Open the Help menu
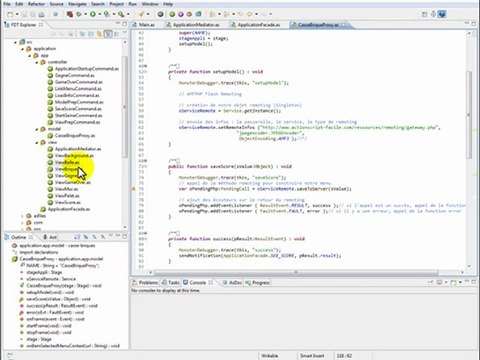 [x=168, y=4]
